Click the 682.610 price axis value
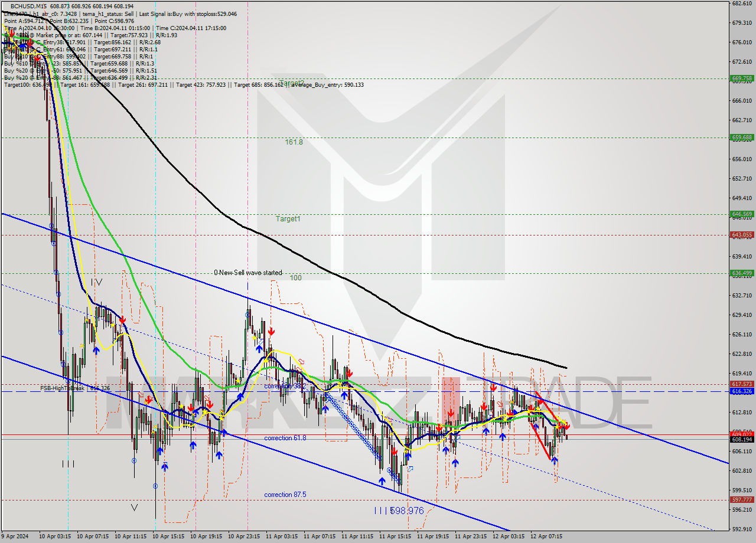The height and width of the screenshot is (543, 756). click(x=741, y=3)
